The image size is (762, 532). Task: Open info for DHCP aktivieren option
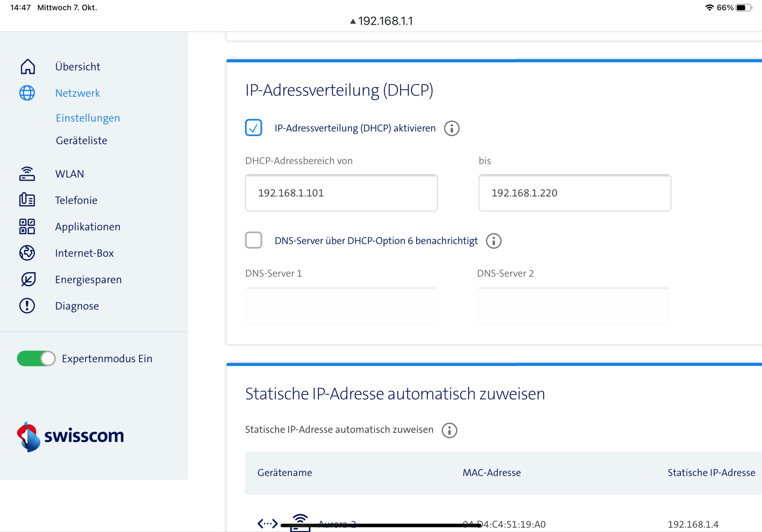point(451,128)
